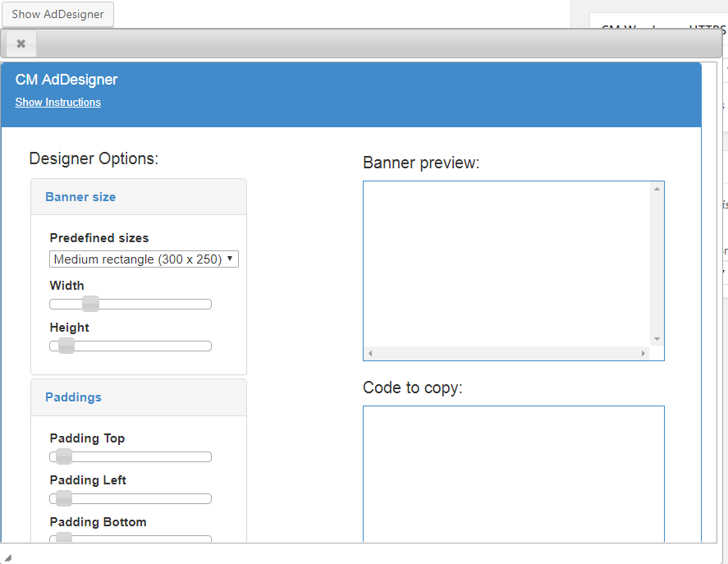Click the Banner preview scroll down arrow

pyautogui.click(x=657, y=339)
